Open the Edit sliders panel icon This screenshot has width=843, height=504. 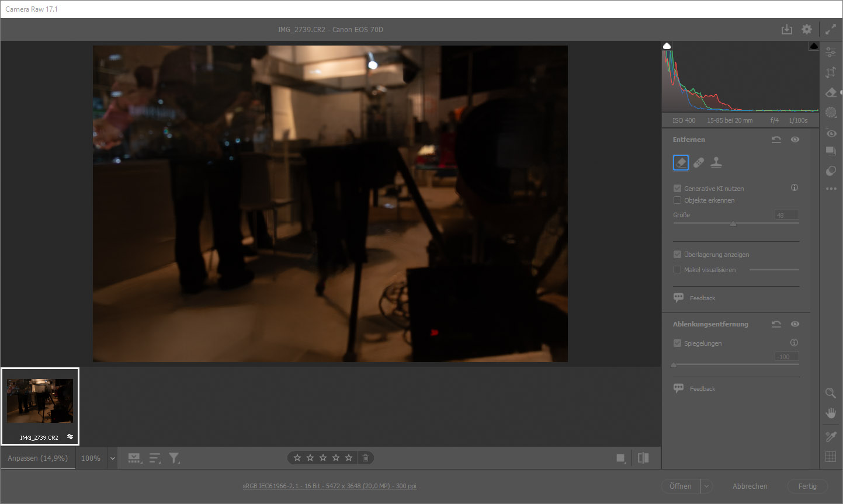(830, 53)
